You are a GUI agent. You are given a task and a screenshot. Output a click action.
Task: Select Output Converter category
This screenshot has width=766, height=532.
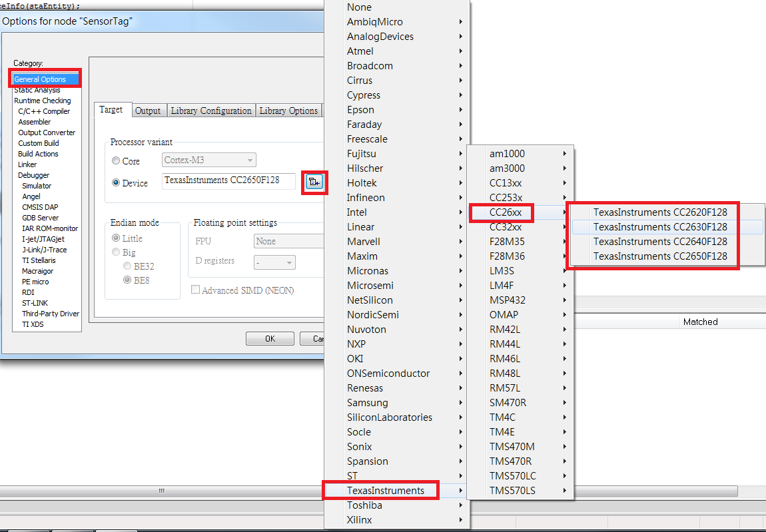coord(47,133)
